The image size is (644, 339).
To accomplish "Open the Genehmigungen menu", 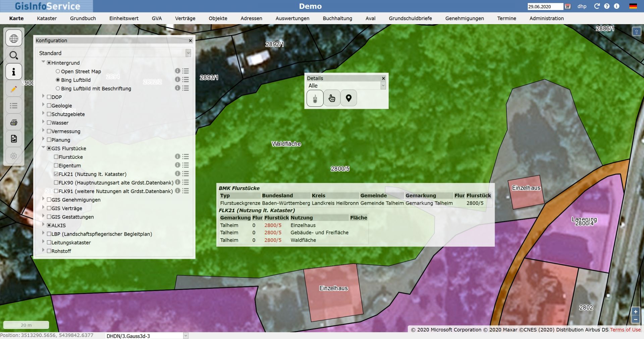I will [x=465, y=18].
